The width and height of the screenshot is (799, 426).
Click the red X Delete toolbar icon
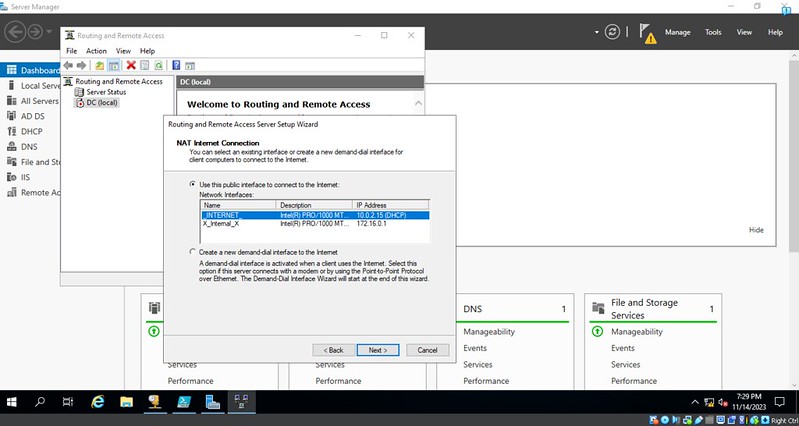(131, 65)
